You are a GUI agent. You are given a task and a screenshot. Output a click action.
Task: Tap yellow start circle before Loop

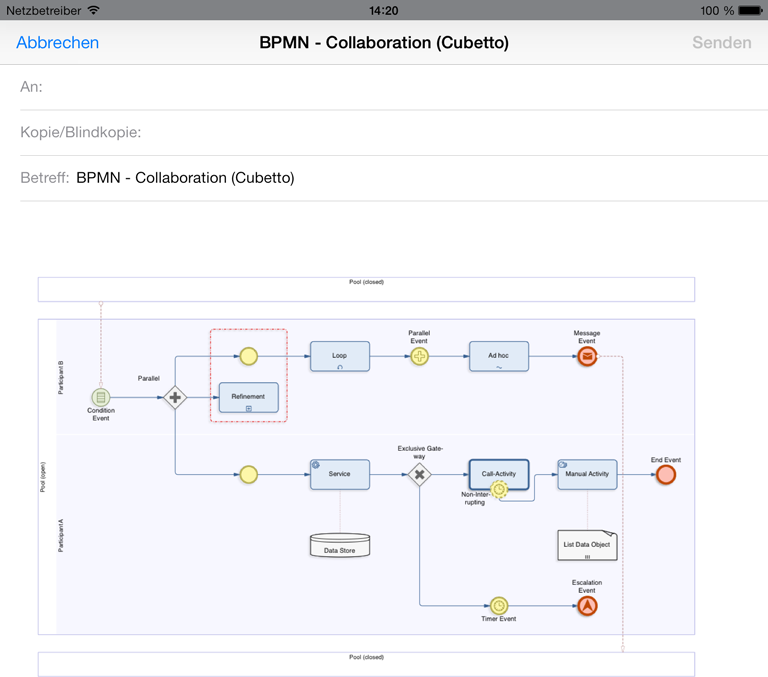pyautogui.click(x=248, y=356)
